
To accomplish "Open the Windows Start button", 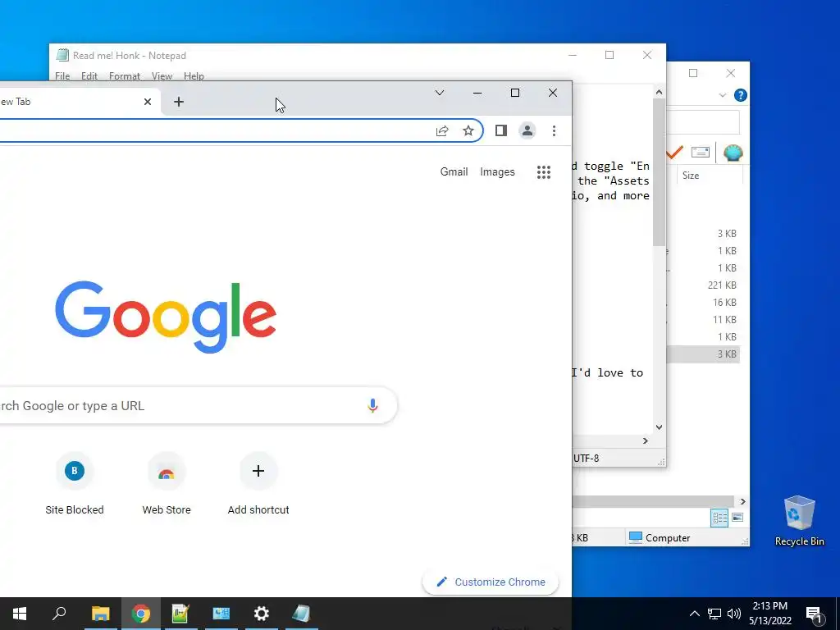I will [x=20, y=614].
